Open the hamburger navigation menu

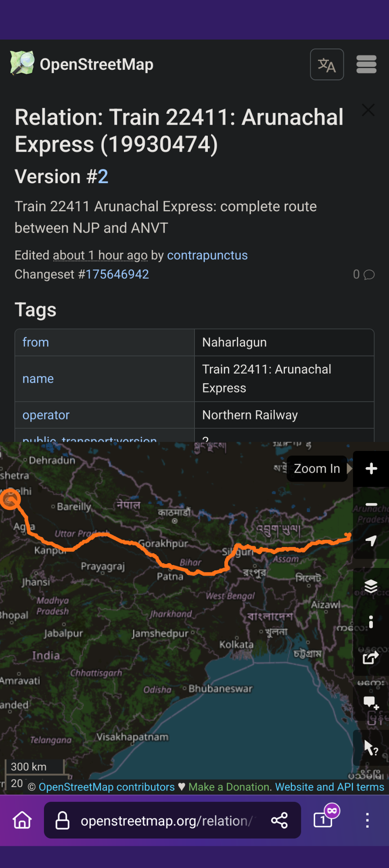coord(366,64)
